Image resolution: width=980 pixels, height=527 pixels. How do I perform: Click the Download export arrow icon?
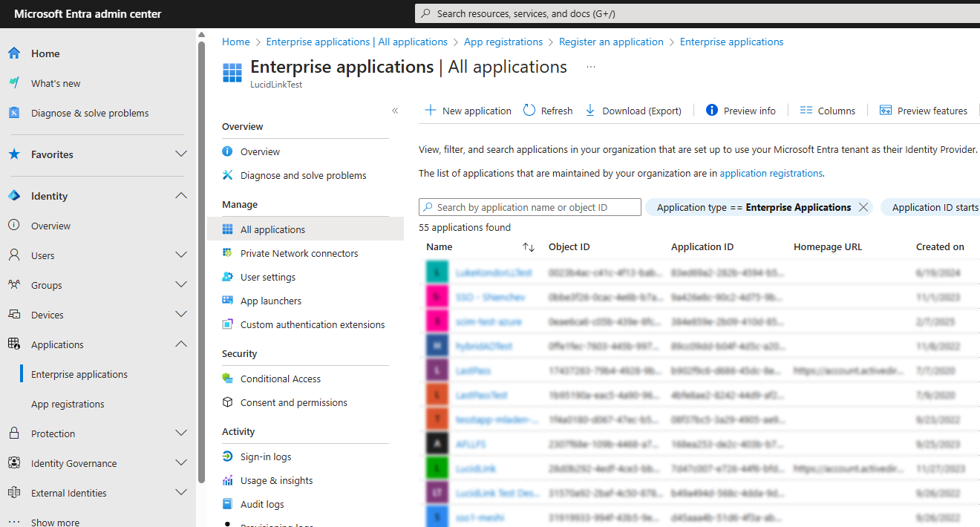click(x=590, y=111)
